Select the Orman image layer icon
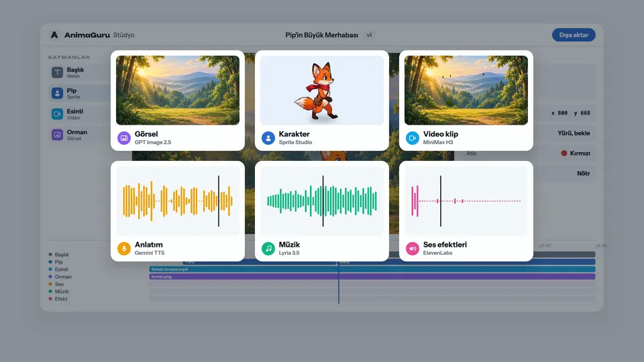Viewport: 644px width, 362px height. click(x=57, y=135)
